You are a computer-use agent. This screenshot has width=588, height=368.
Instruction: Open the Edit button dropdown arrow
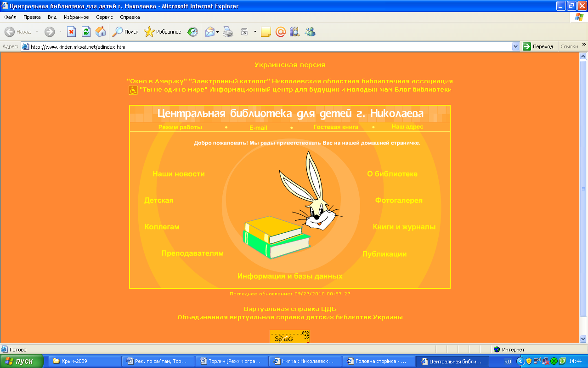255,32
